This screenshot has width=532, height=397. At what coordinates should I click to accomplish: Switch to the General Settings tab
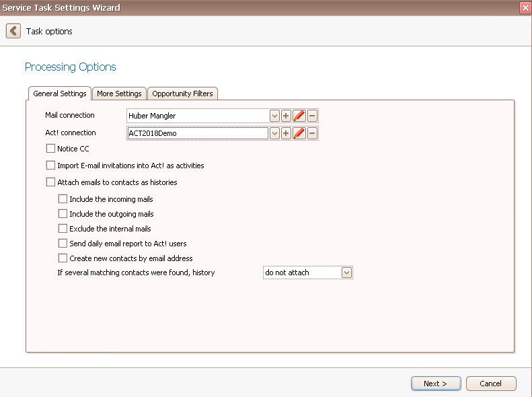[60, 94]
